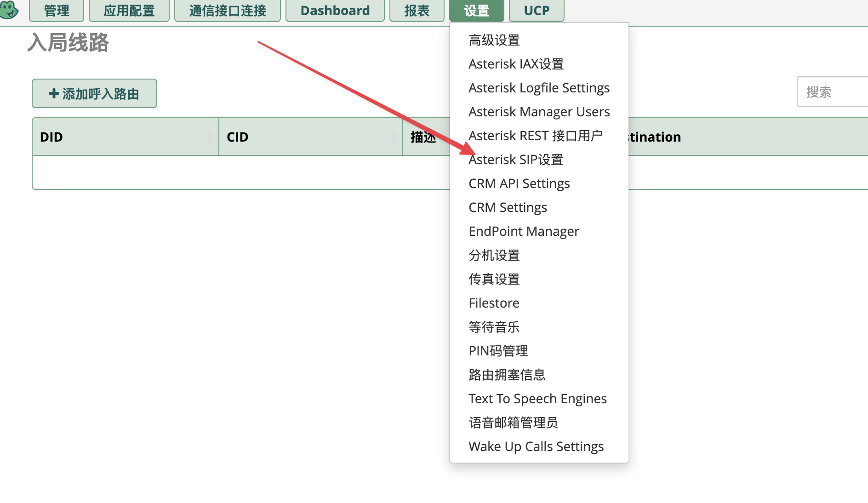Sort by the 描述 column header
This screenshot has width=868, height=503.
[x=426, y=137]
